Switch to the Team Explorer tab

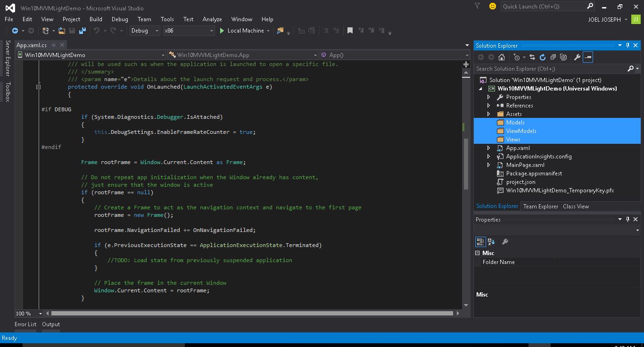pos(541,207)
